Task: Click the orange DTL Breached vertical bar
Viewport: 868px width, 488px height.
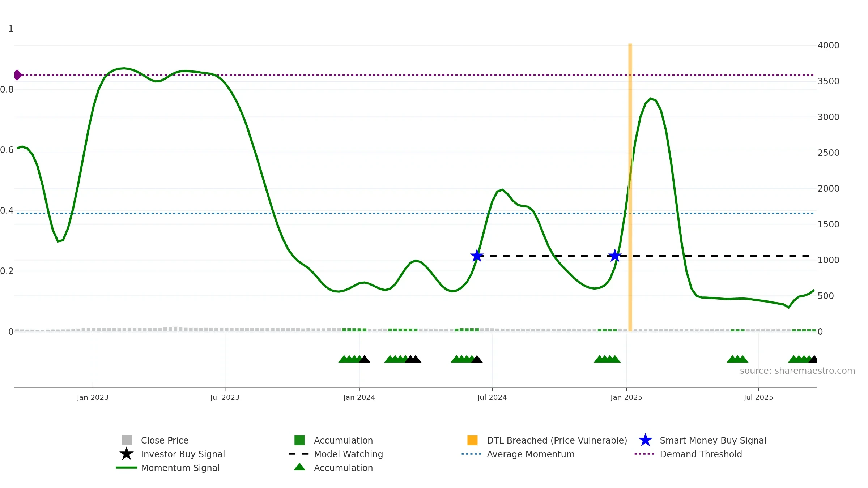Action: click(630, 187)
